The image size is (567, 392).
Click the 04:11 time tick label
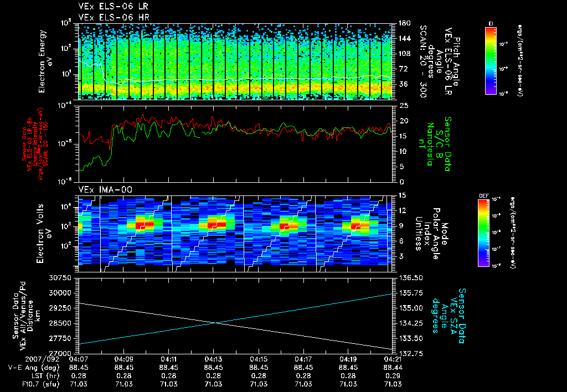point(168,360)
